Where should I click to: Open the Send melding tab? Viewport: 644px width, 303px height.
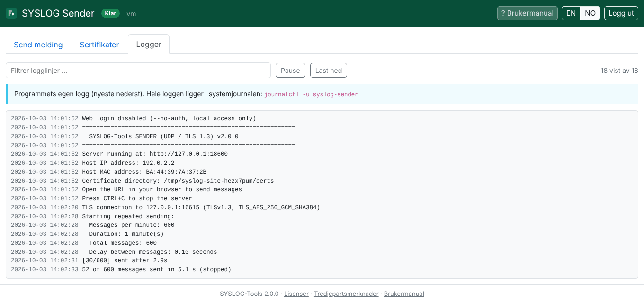pos(38,45)
